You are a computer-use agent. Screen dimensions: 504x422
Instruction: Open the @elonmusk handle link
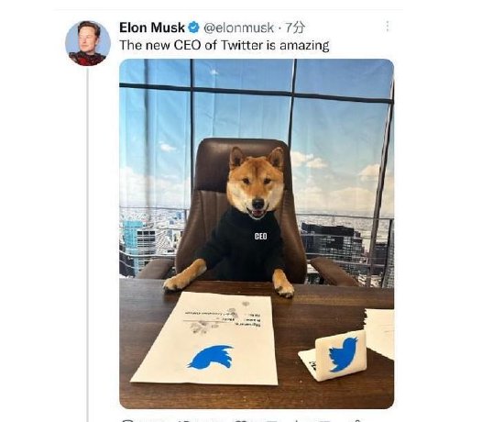pyautogui.click(x=239, y=28)
